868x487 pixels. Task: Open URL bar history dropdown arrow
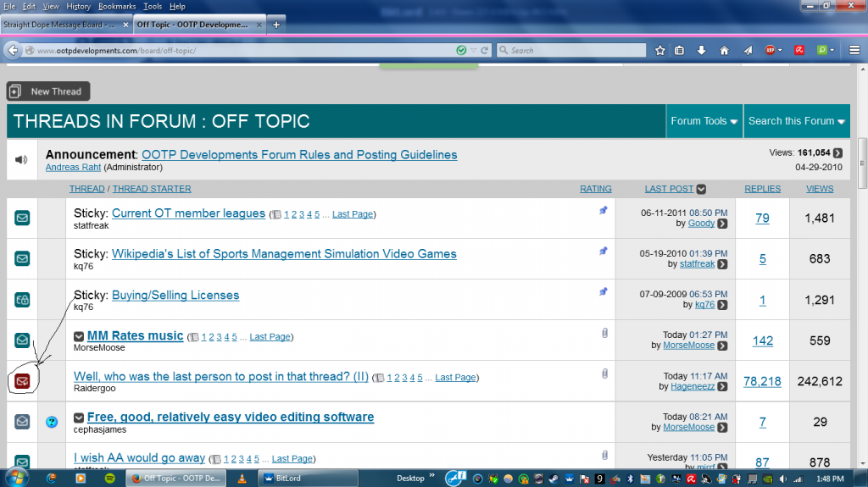tap(473, 50)
